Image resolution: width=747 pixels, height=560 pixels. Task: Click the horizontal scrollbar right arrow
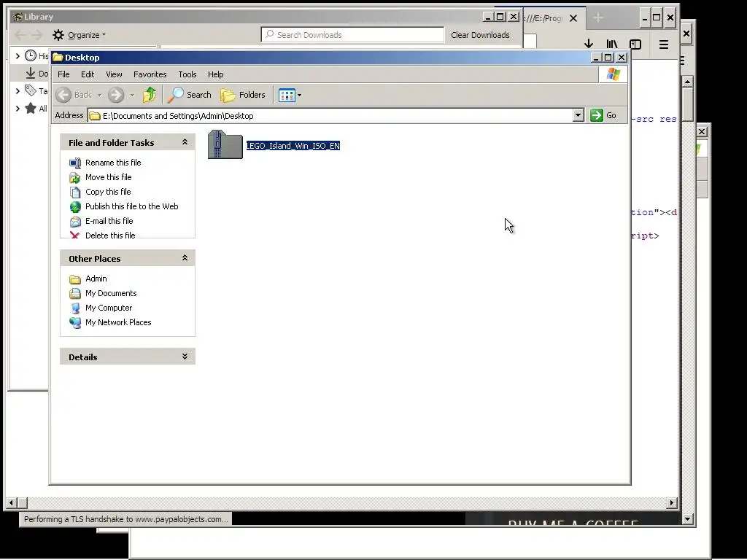tap(672, 502)
